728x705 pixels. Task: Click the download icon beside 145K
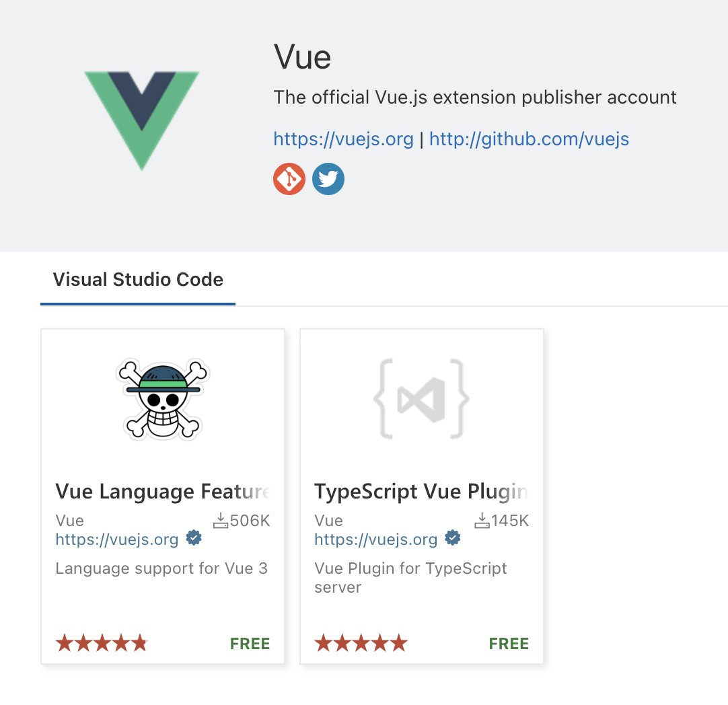pos(482,521)
